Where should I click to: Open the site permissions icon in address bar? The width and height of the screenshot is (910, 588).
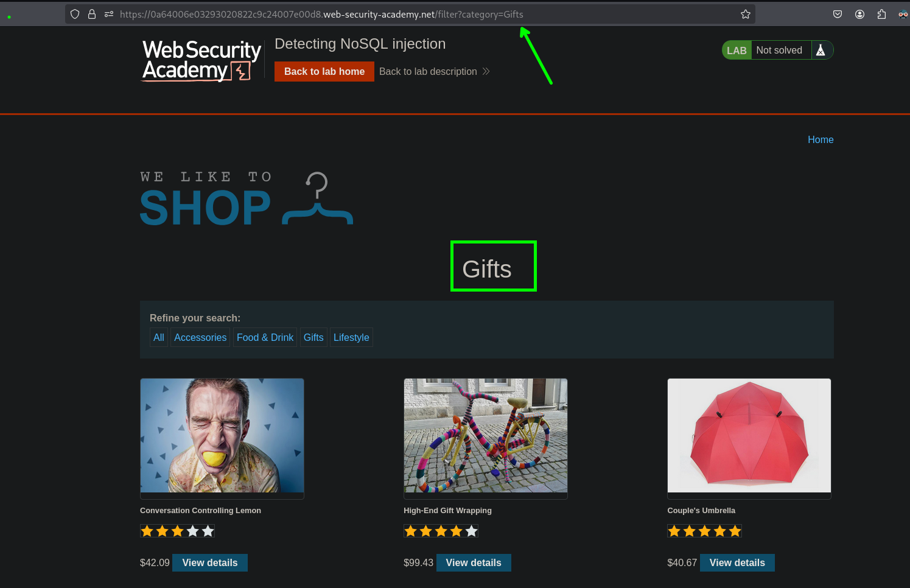point(109,14)
